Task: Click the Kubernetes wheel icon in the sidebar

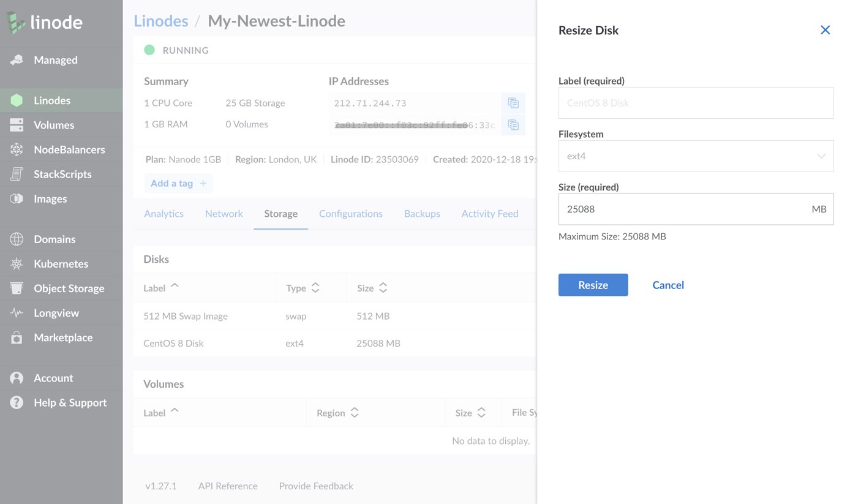Action: click(x=17, y=264)
